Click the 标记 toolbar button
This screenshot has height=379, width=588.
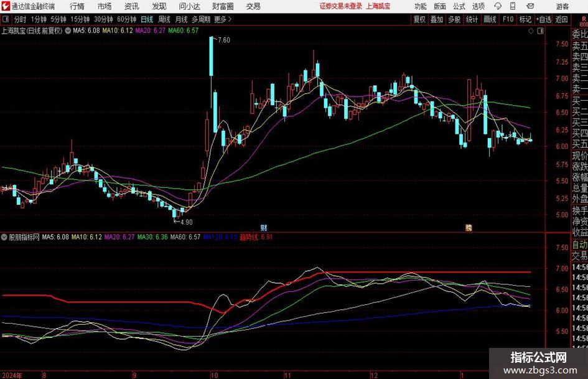click(525, 19)
